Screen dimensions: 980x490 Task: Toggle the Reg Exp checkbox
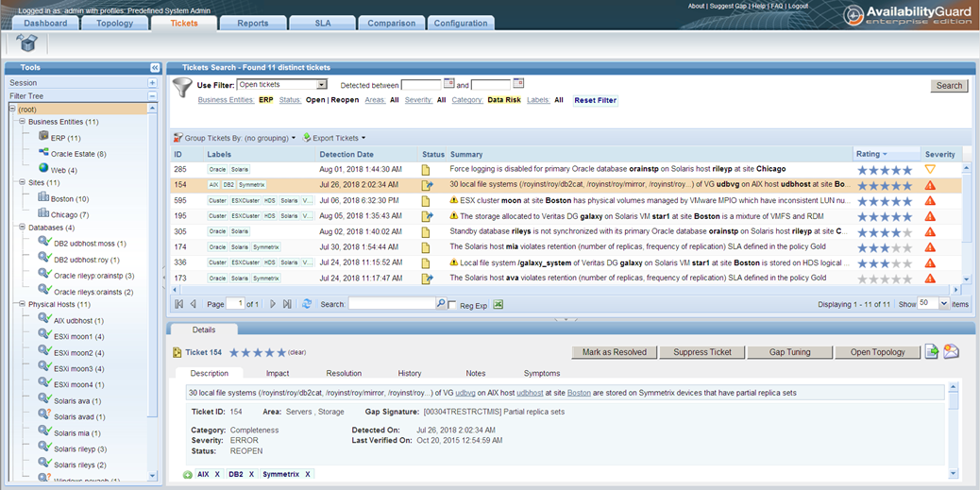click(x=452, y=305)
